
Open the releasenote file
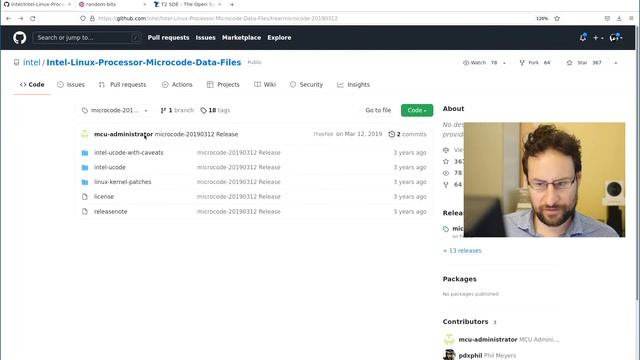point(111,211)
